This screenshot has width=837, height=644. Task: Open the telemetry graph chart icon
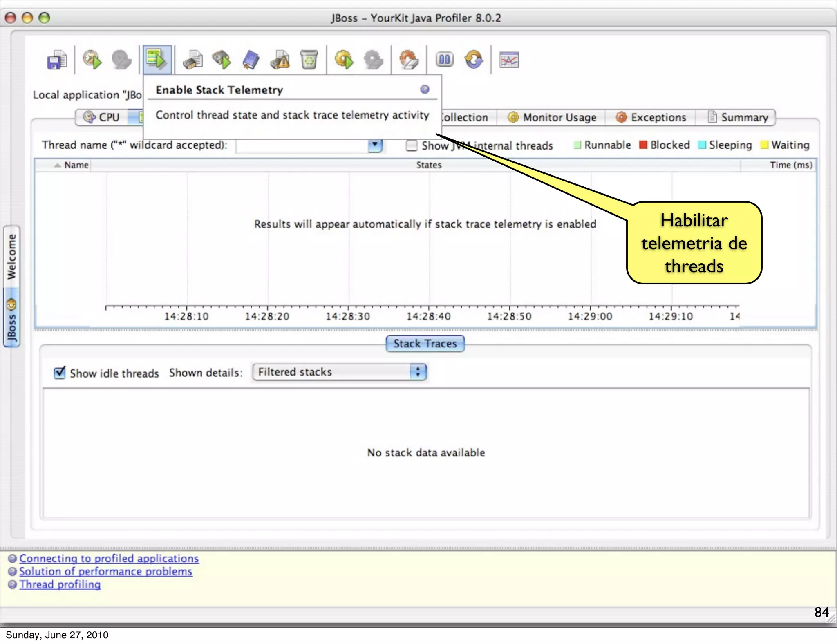pyautogui.click(x=509, y=60)
